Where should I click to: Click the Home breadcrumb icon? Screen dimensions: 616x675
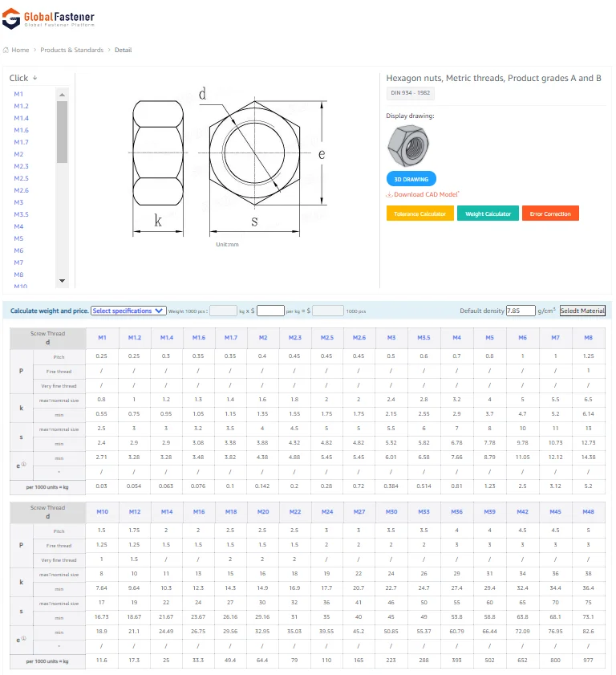point(6,51)
